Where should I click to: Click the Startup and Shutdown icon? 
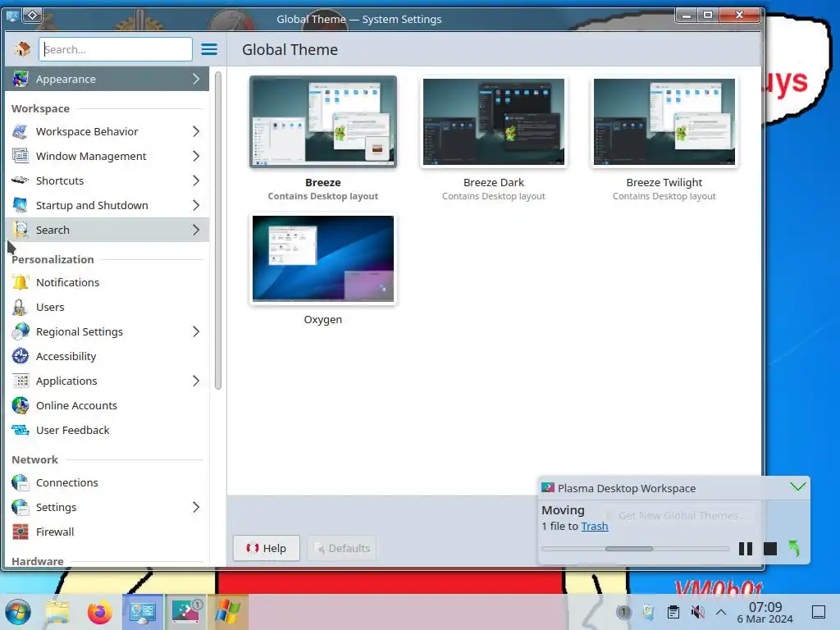pos(21,205)
